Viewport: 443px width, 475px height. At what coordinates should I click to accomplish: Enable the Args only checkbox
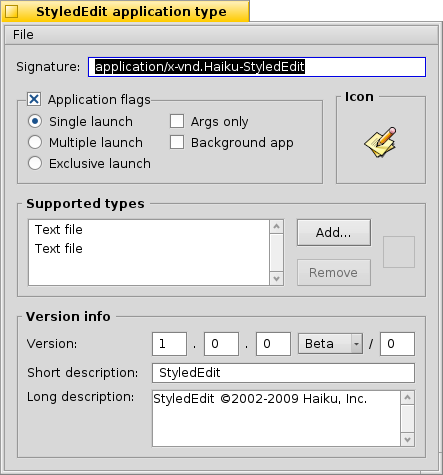[177, 121]
